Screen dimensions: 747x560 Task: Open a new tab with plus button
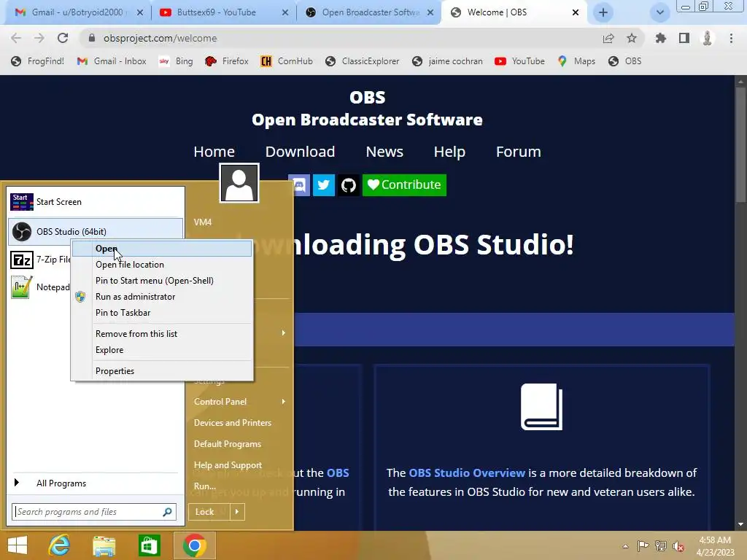coord(603,12)
